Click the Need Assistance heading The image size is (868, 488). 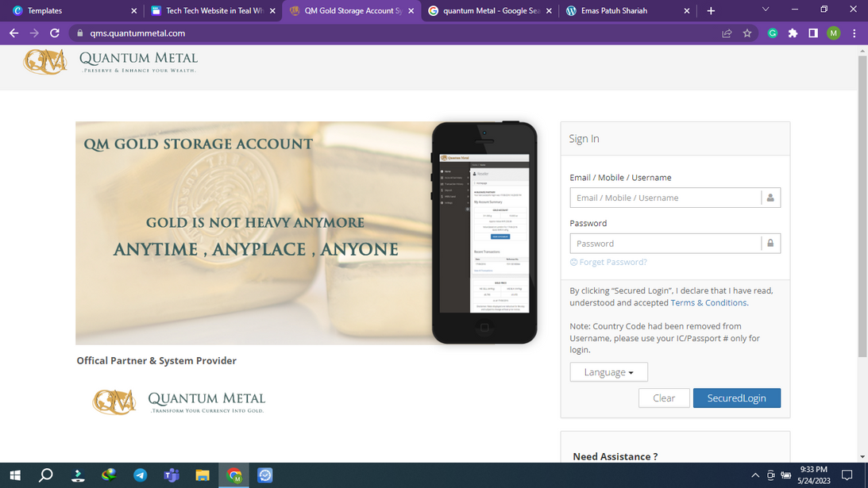pyautogui.click(x=615, y=456)
